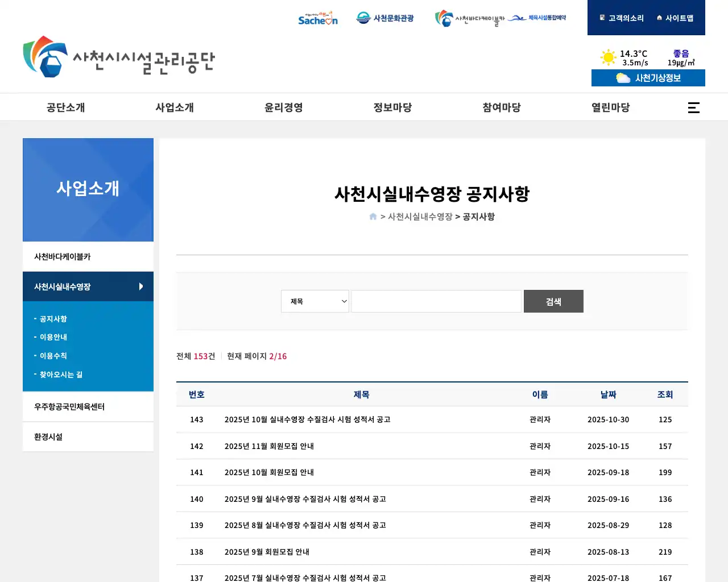Click the sunny weather icon
The height and width of the screenshot is (582, 728).
608,57
